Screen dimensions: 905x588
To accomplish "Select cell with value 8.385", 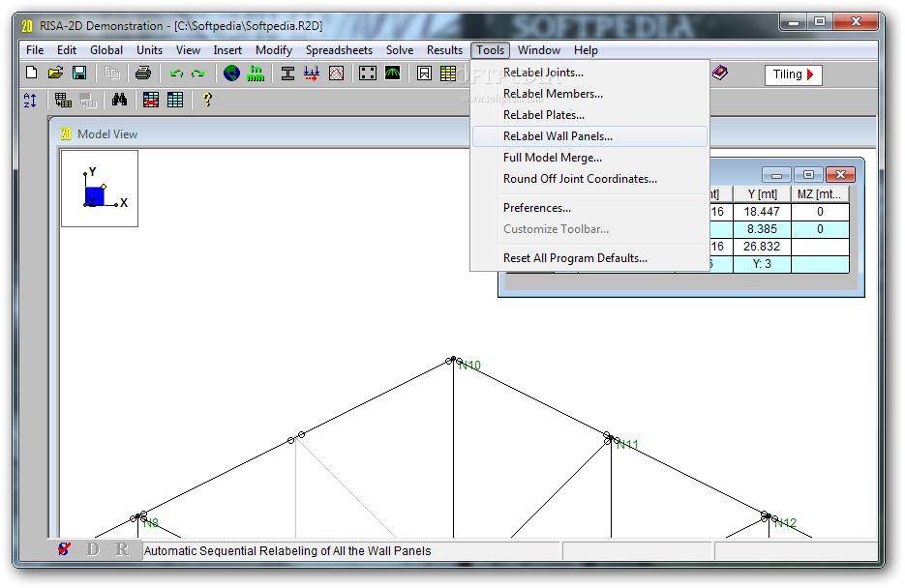I will point(762,229).
